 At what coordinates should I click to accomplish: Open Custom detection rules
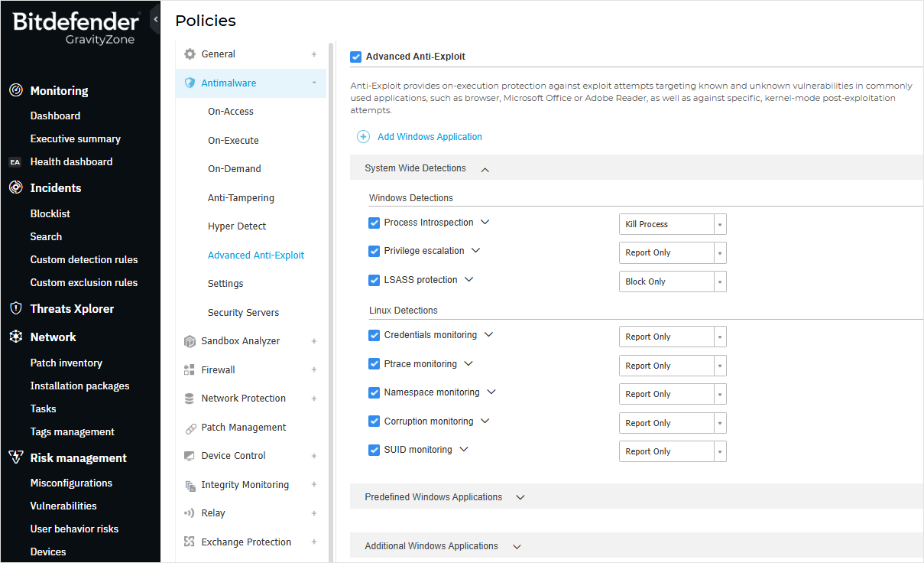84,260
